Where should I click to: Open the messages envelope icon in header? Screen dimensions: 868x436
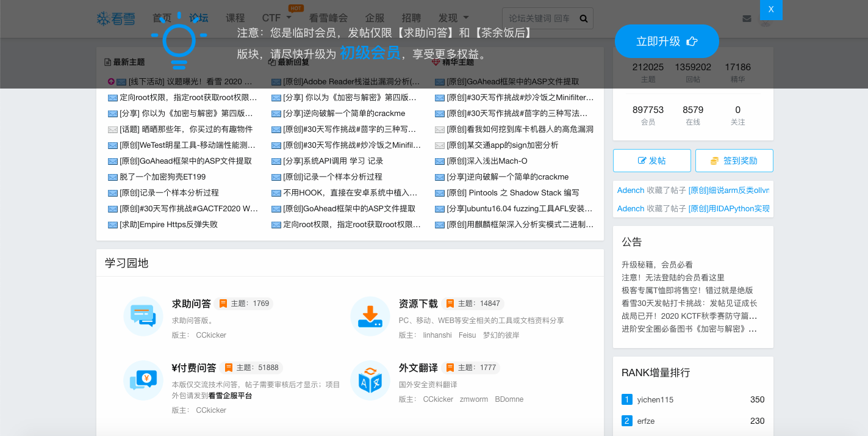pos(747,18)
